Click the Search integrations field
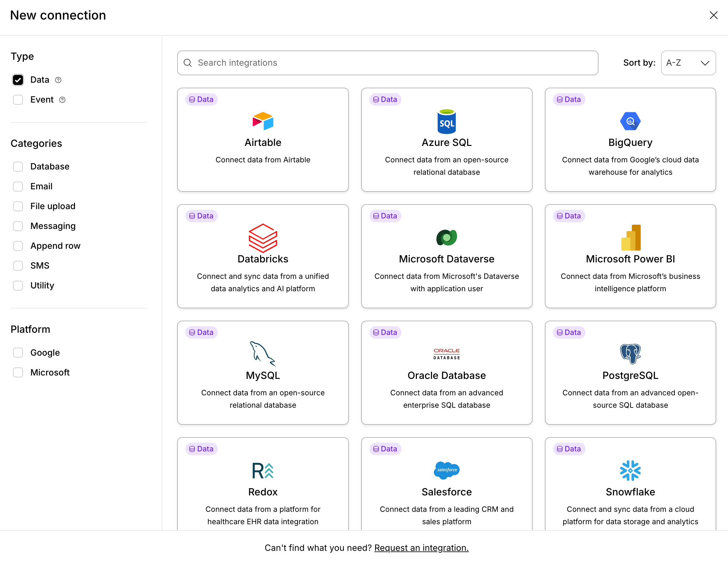This screenshot has width=728, height=562. pyautogui.click(x=388, y=63)
